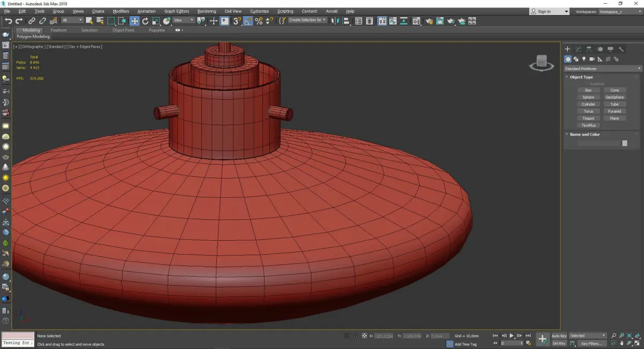Toggle the Selection Lock padlock
644x349 pixels.
pos(355,336)
